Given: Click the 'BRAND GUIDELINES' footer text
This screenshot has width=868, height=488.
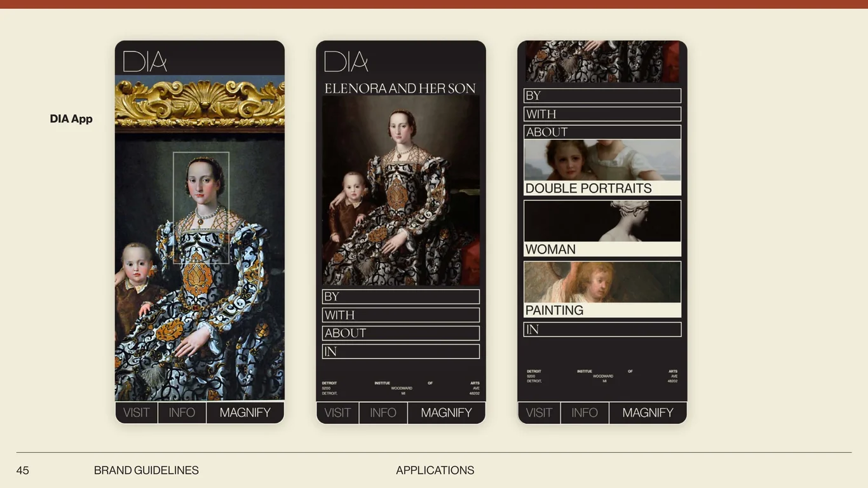Looking at the screenshot, I should (146, 470).
